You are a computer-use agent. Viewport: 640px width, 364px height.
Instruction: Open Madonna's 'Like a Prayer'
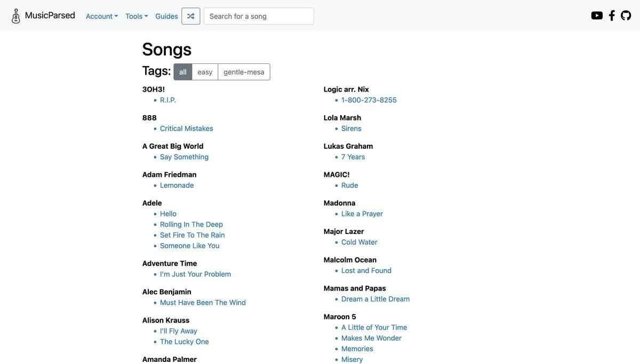click(362, 214)
